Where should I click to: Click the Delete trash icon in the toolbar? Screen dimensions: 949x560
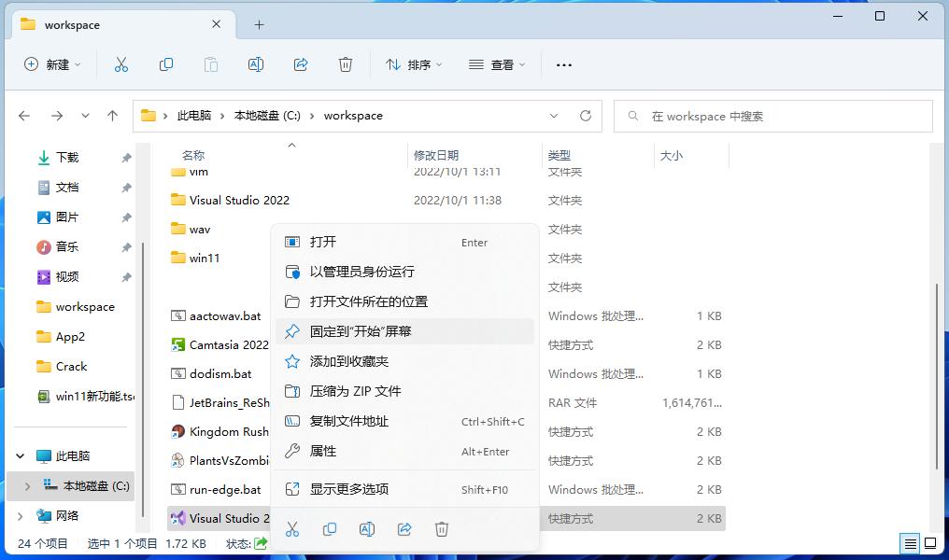click(x=346, y=64)
